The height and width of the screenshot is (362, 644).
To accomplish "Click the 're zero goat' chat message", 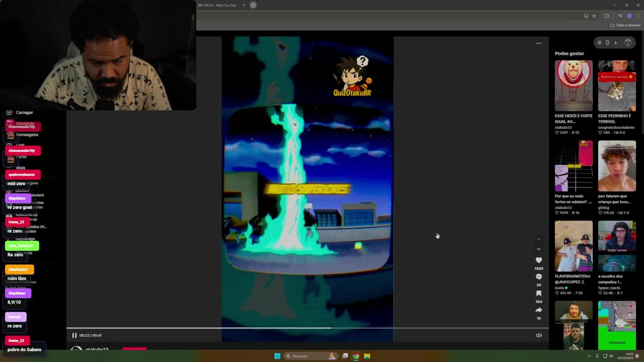I will click(20, 207).
